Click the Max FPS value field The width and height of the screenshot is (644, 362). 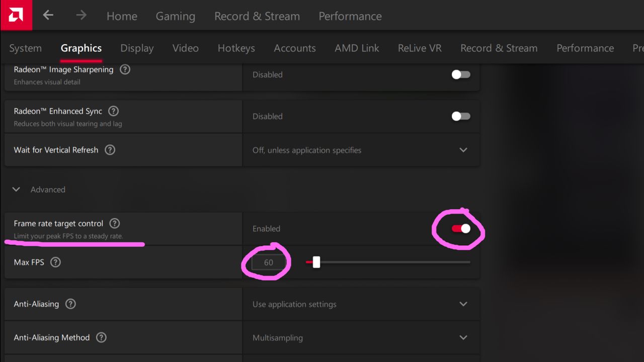(269, 262)
